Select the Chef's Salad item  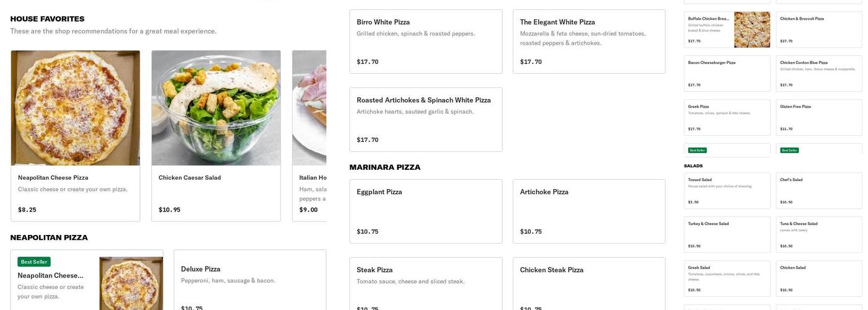pos(819,191)
